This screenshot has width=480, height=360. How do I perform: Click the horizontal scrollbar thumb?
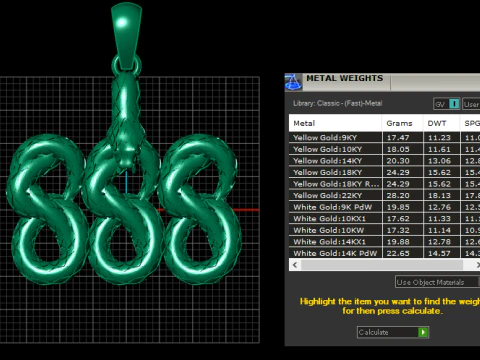[x=382, y=265]
